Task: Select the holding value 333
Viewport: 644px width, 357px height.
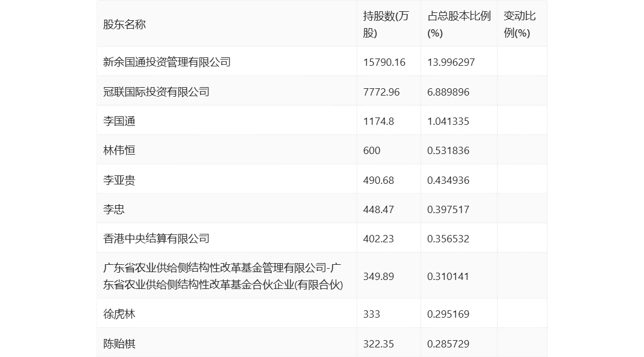Action: [372, 314]
